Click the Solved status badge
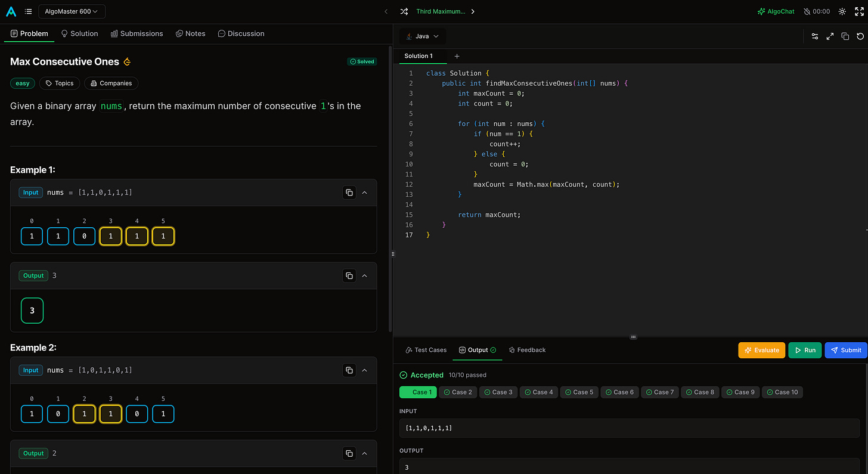This screenshot has width=868, height=474. tap(362, 61)
